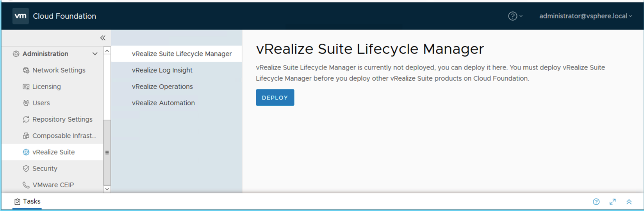Click the Licensing icon

pyautogui.click(x=26, y=87)
